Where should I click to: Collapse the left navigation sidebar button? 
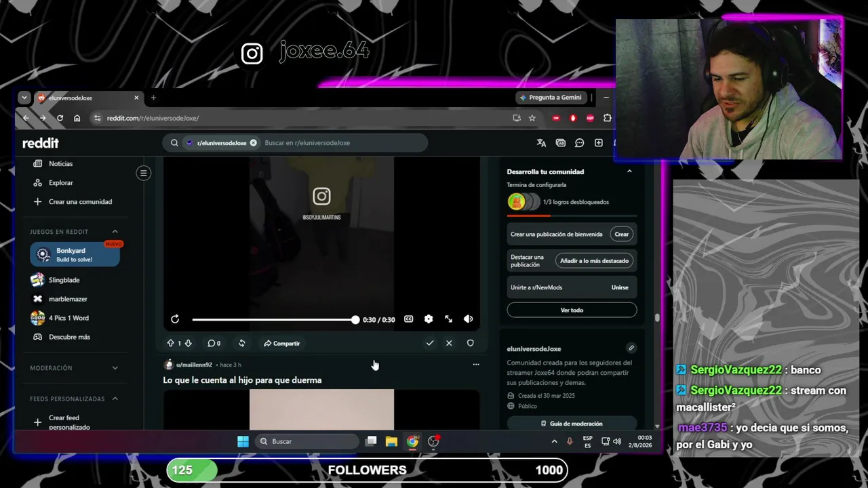click(143, 173)
